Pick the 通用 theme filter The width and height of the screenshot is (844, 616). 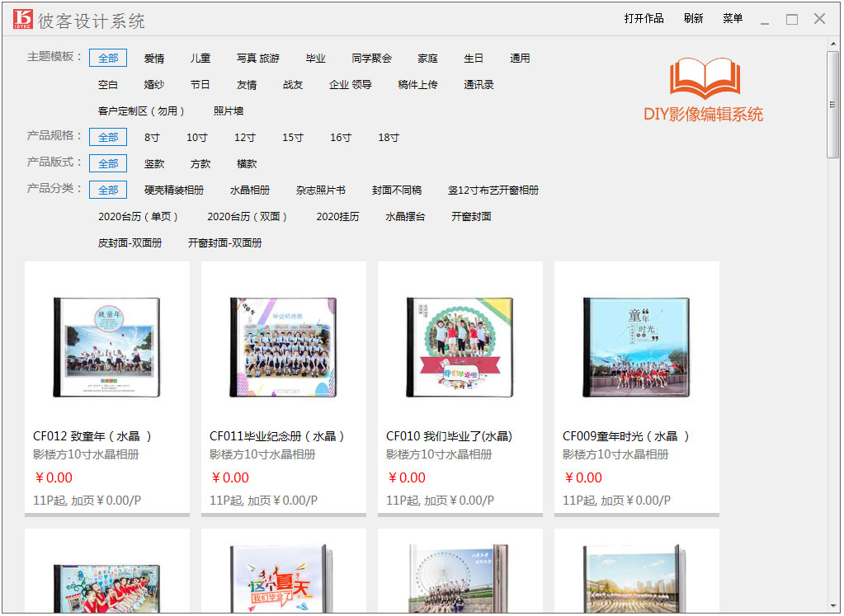tap(520, 58)
